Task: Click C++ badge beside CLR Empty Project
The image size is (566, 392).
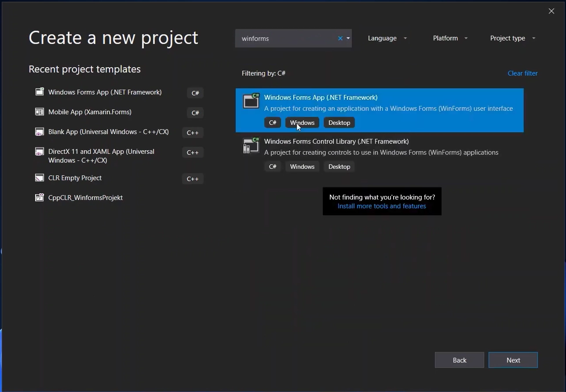Action: point(193,179)
